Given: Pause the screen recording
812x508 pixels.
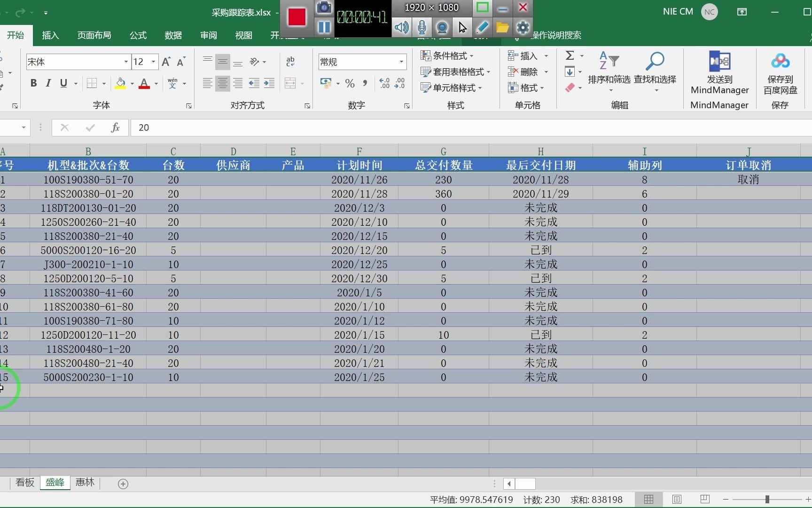Looking at the screenshot, I should [324, 27].
